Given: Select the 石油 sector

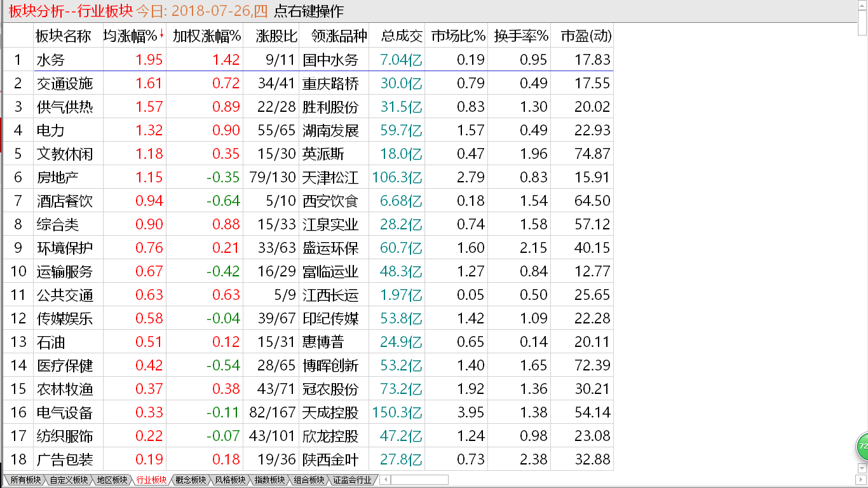Looking at the screenshot, I should [x=51, y=342].
